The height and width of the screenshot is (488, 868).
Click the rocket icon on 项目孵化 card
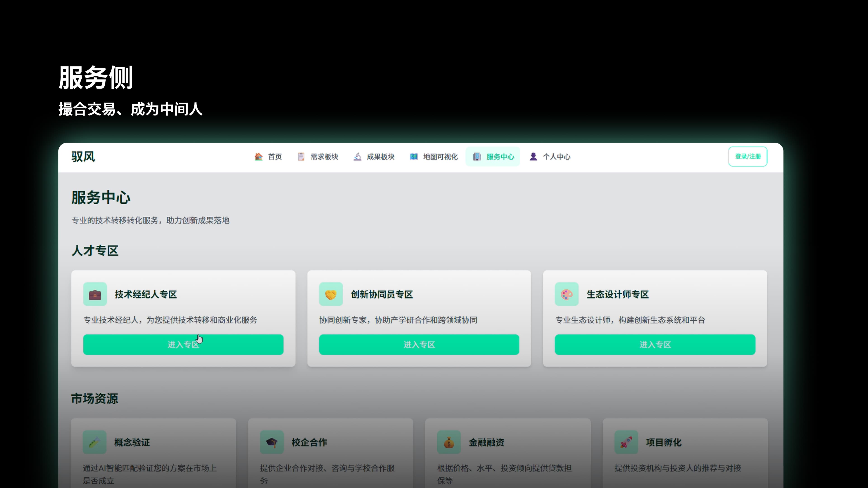tap(626, 442)
